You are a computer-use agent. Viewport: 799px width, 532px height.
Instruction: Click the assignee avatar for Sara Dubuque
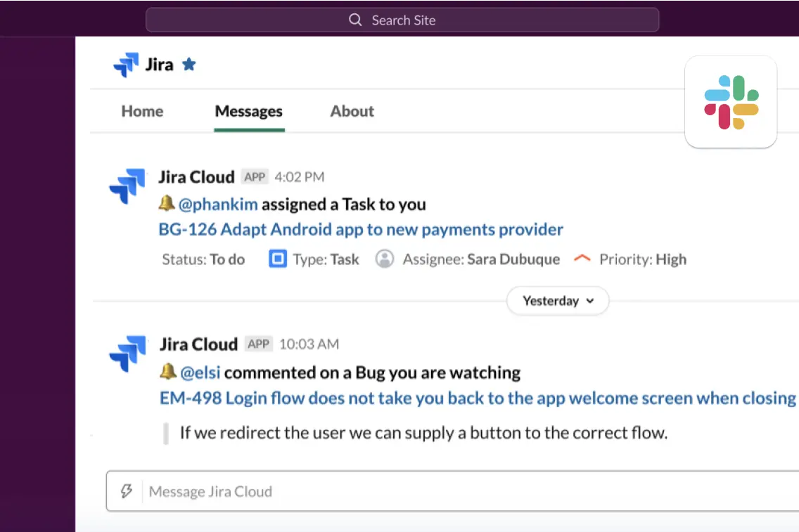coord(385,259)
